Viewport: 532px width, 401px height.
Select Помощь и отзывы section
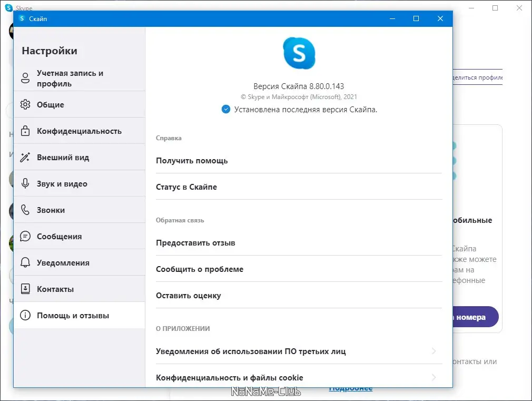(80, 315)
